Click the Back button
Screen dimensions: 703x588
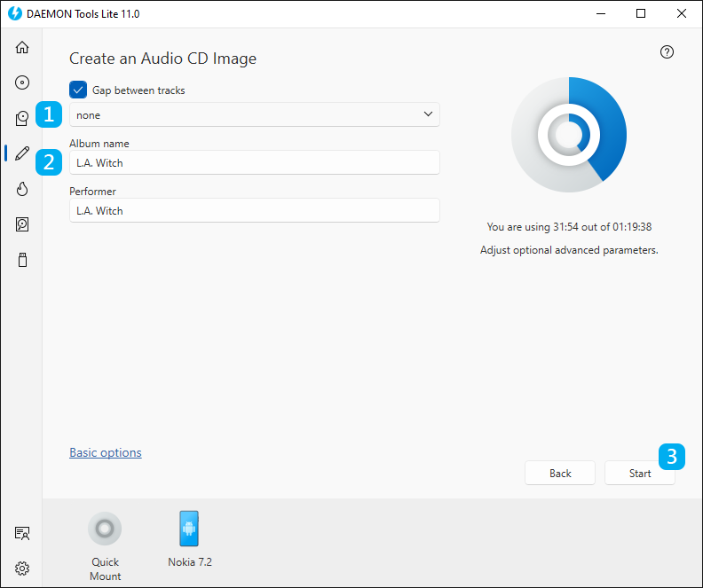coord(560,473)
